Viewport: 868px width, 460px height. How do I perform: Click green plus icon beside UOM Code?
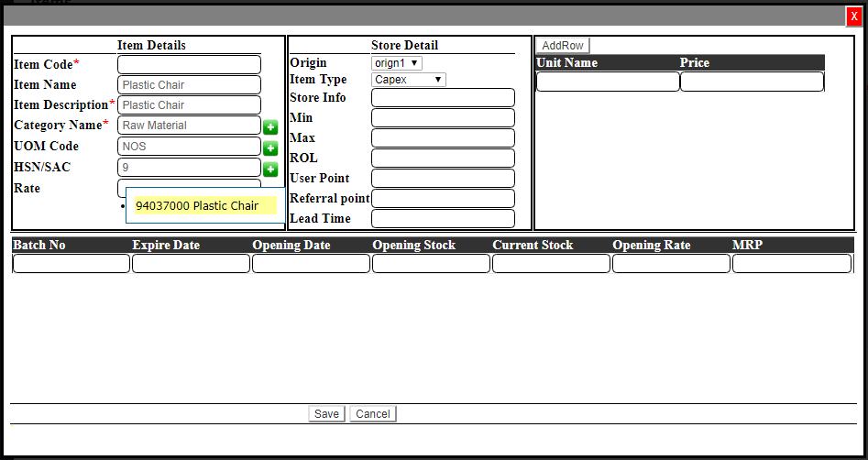[x=270, y=148]
